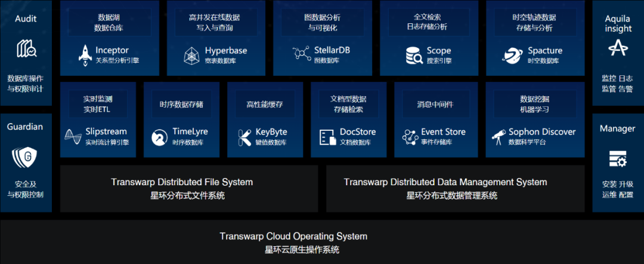Click Transwarp Distributed File System title

(x=182, y=182)
